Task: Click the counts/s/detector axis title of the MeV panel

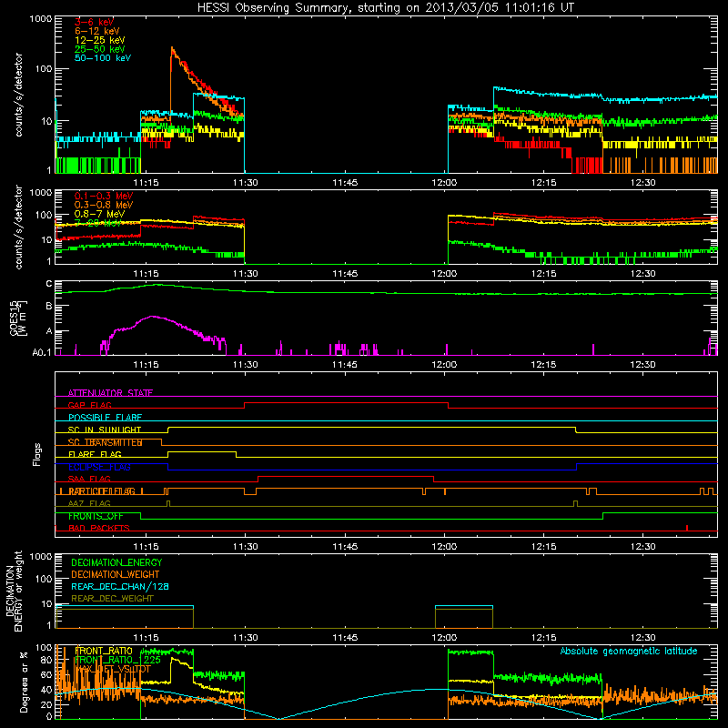Action: click(18, 227)
